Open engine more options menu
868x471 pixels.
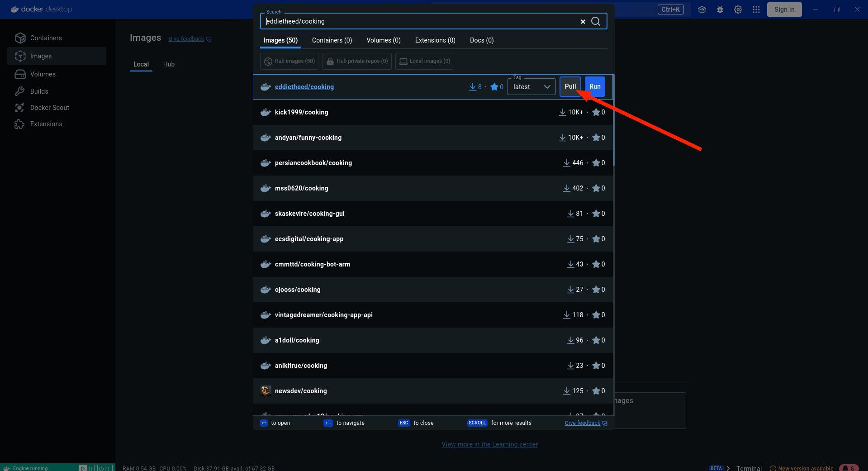point(109,468)
